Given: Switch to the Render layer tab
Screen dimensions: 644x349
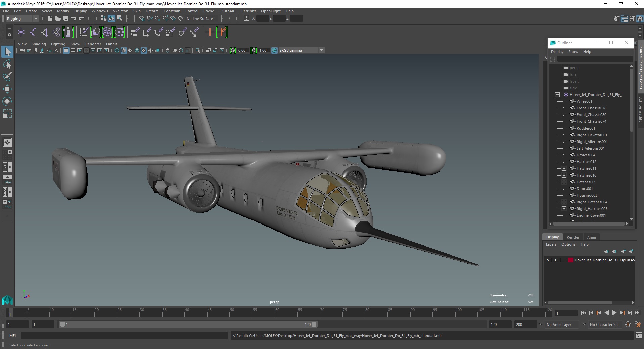Looking at the screenshot, I should click(573, 237).
